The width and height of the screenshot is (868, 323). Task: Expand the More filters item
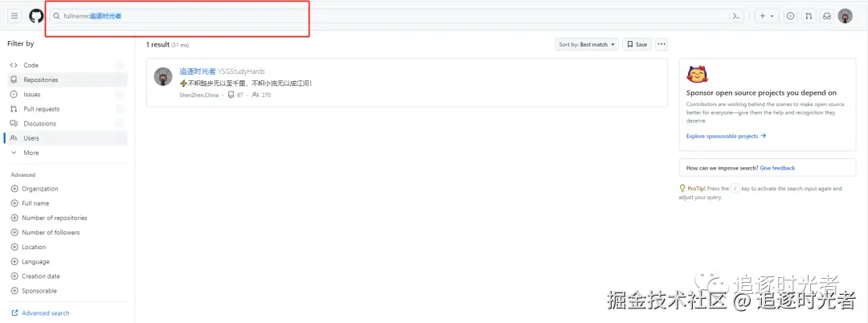click(x=67, y=153)
